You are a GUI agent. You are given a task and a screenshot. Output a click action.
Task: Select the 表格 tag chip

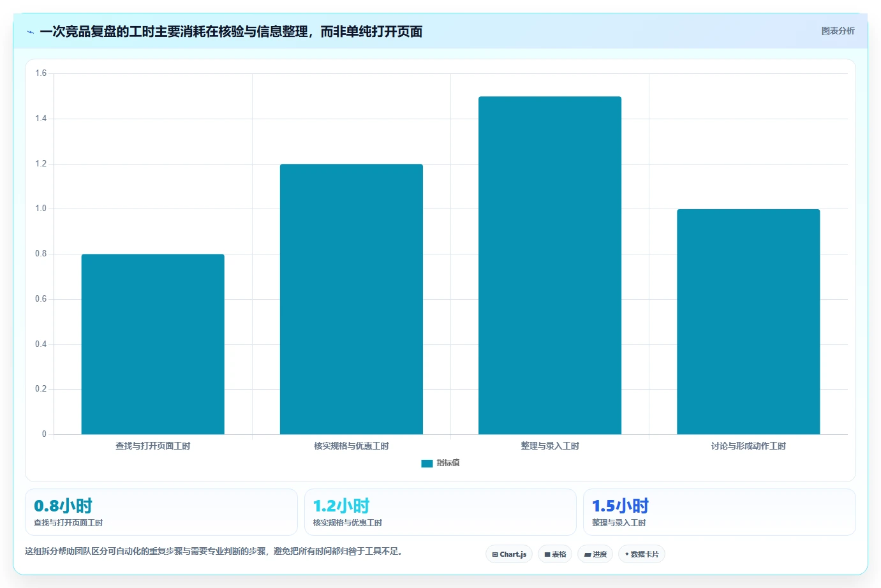555,554
